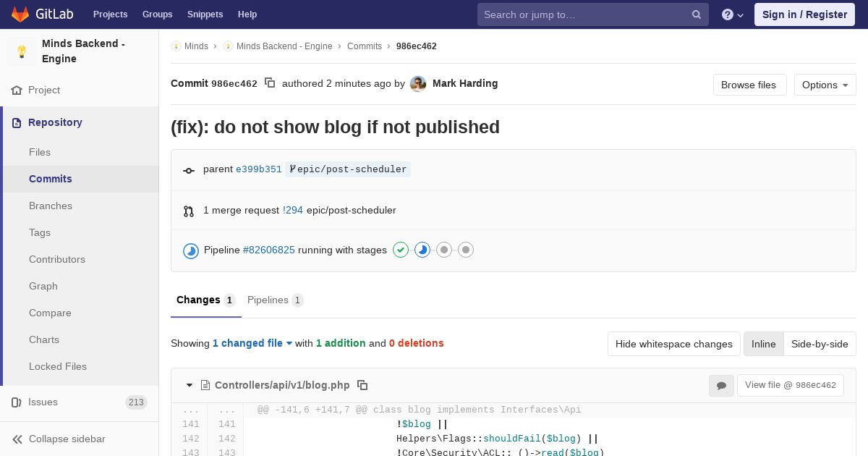This screenshot has height=456, width=868.
Task: Open Contributors in the sidebar
Action: pos(57,259)
